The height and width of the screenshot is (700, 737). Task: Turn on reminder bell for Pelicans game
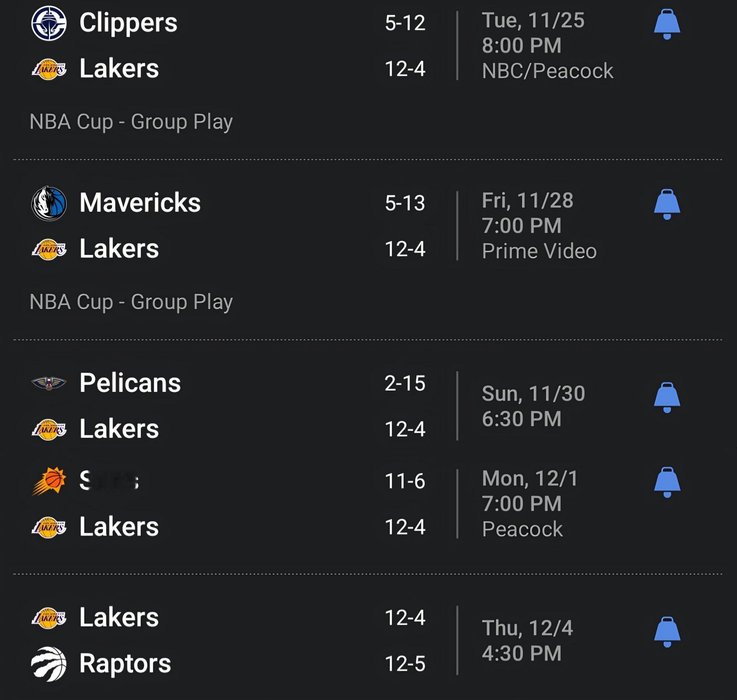coord(667,397)
